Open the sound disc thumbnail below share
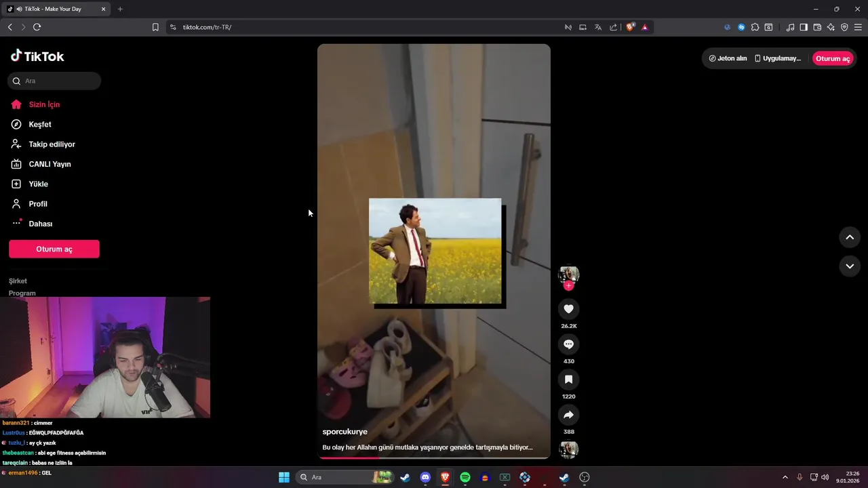This screenshot has width=868, height=488. 568,449
